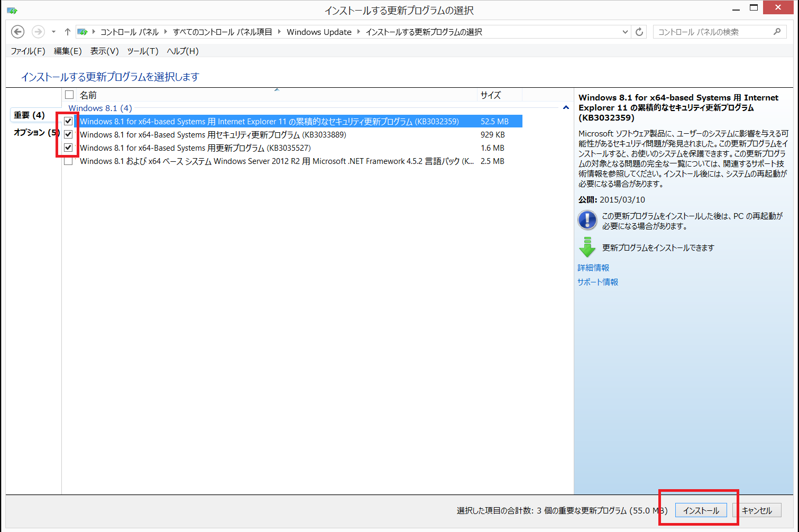Open the 詳細情報 link
This screenshot has width=799, height=532.
pyautogui.click(x=593, y=268)
